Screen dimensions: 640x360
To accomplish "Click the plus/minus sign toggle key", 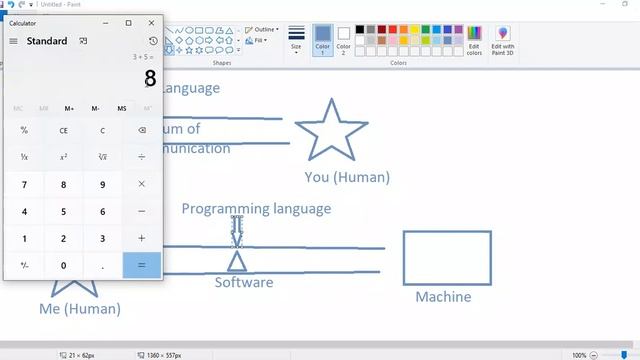I will tap(24, 265).
